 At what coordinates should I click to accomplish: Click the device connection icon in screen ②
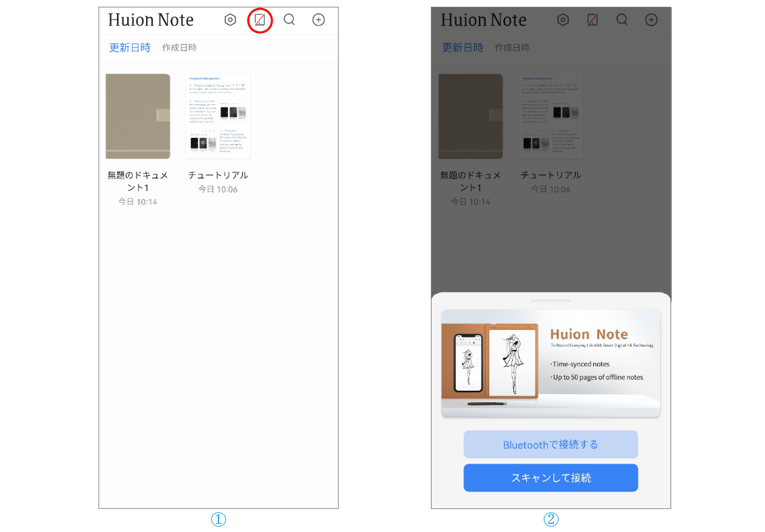tap(593, 20)
